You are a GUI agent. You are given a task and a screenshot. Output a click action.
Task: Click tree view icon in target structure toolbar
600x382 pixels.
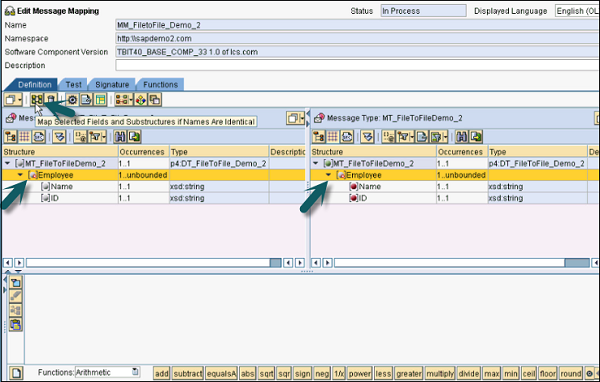tap(319, 137)
